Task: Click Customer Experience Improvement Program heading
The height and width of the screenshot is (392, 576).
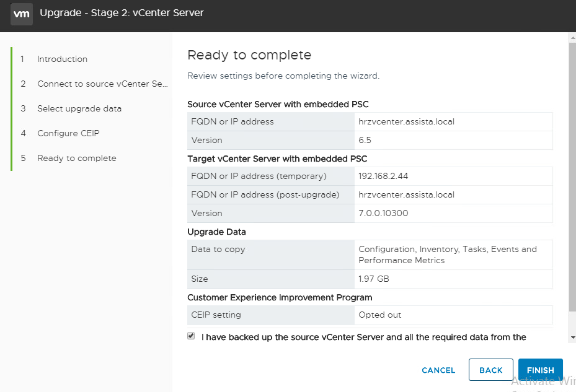Action: 280,298
